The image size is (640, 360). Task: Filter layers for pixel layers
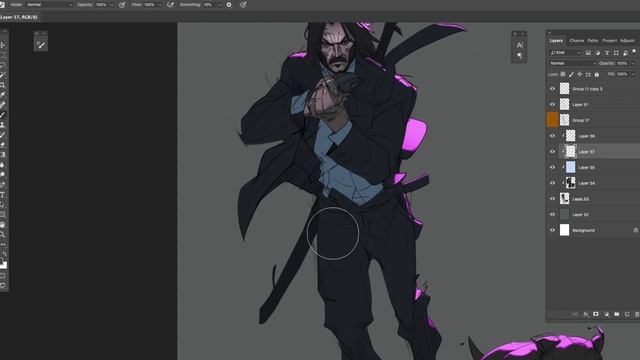coord(588,53)
